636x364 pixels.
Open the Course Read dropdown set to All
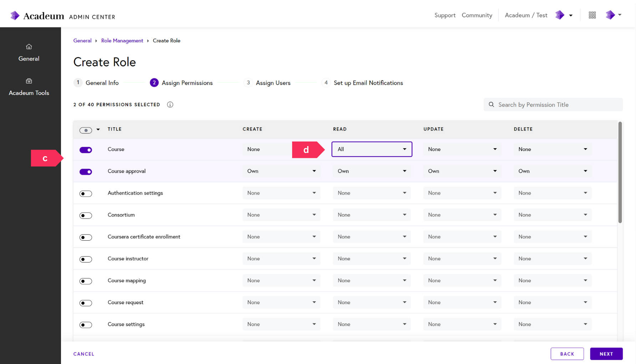point(372,149)
